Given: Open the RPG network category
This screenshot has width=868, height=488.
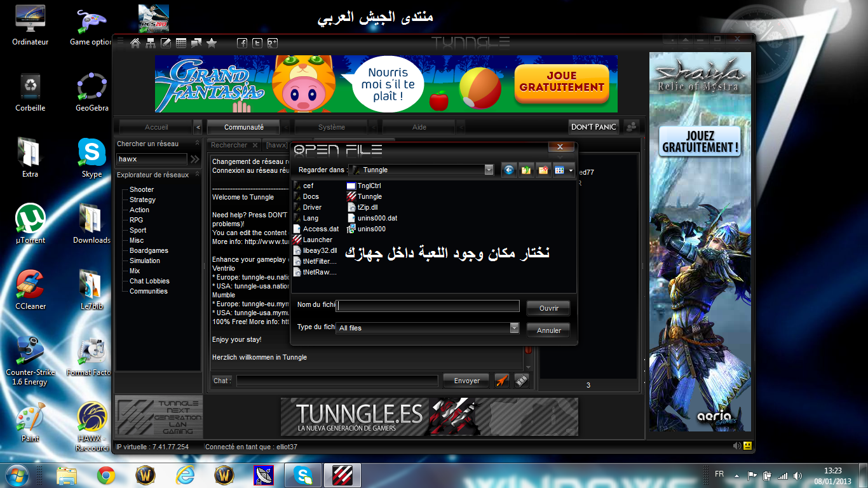Looking at the screenshot, I should [136, 220].
